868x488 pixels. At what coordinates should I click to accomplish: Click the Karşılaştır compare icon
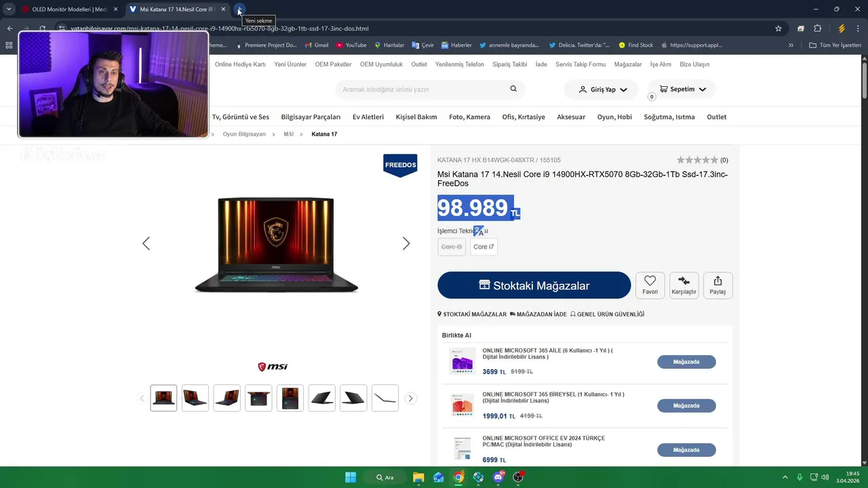click(684, 285)
